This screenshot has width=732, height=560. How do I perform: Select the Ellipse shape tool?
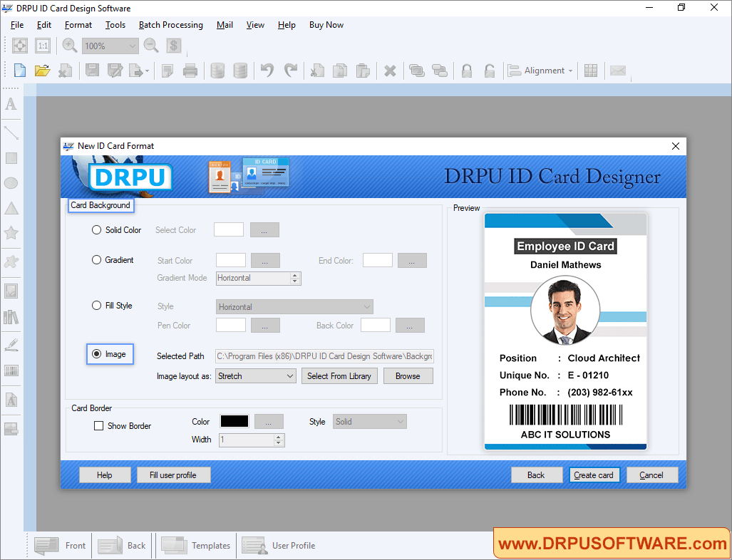[x=11, y=183]
